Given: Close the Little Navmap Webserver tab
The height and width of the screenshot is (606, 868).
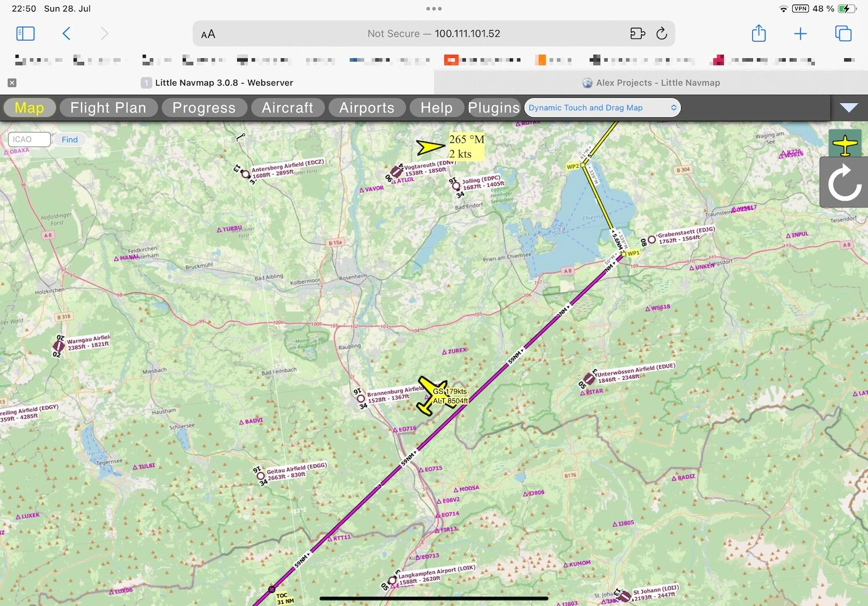Looking at the screenshot, I should (12, 83).
